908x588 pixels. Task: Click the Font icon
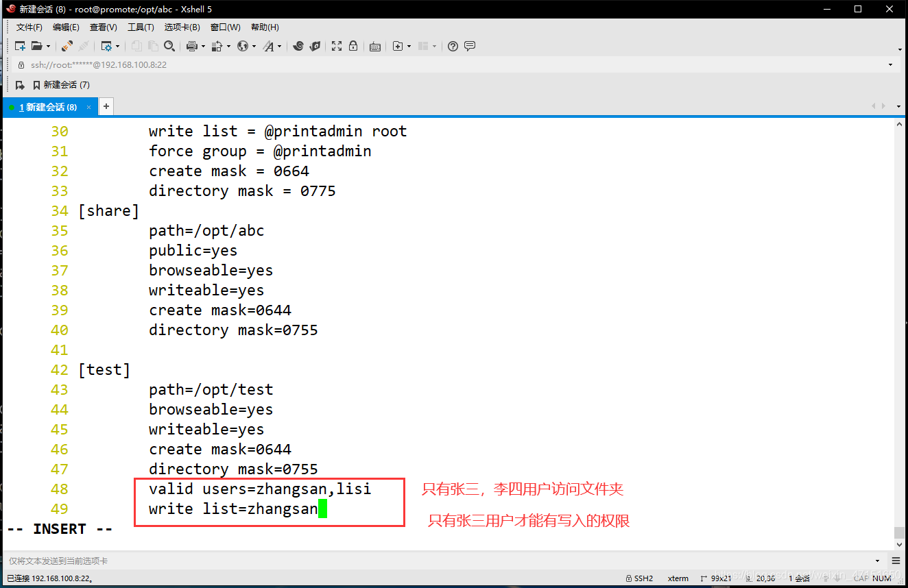(268, 46)
